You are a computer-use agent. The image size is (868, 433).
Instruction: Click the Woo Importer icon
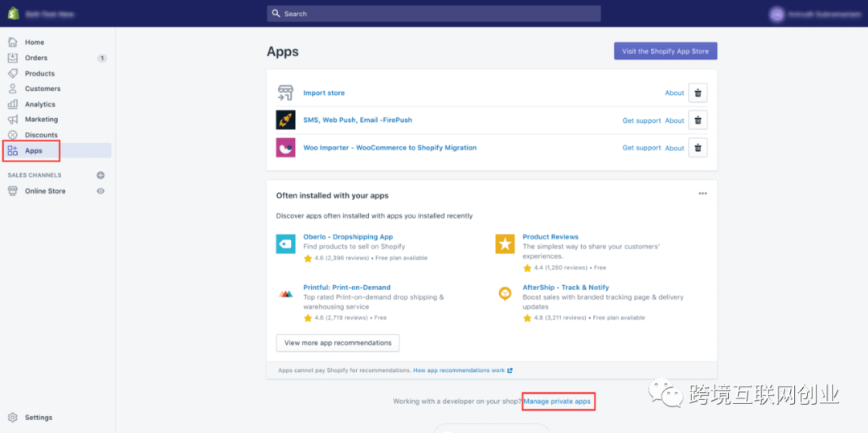point(285,148)
